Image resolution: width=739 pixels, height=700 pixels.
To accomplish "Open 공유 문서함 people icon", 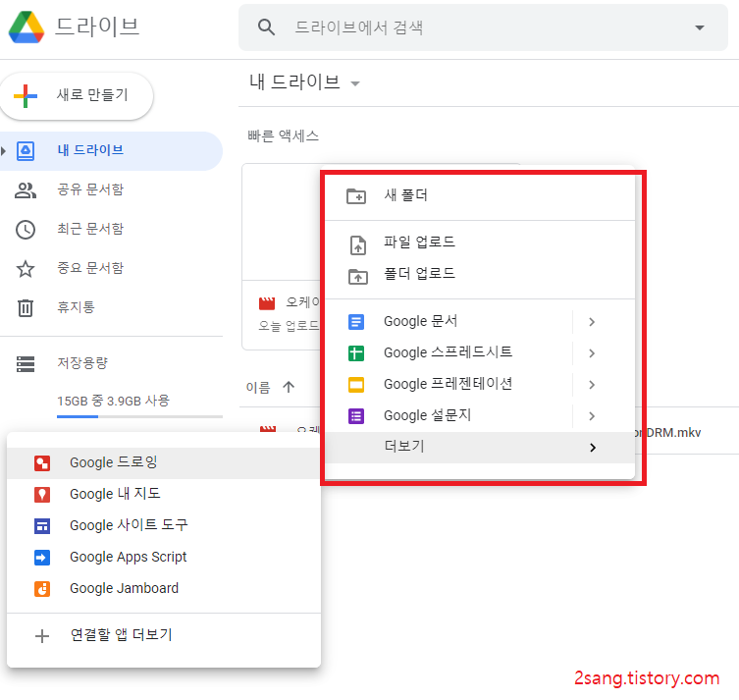I will click(26, 189).
